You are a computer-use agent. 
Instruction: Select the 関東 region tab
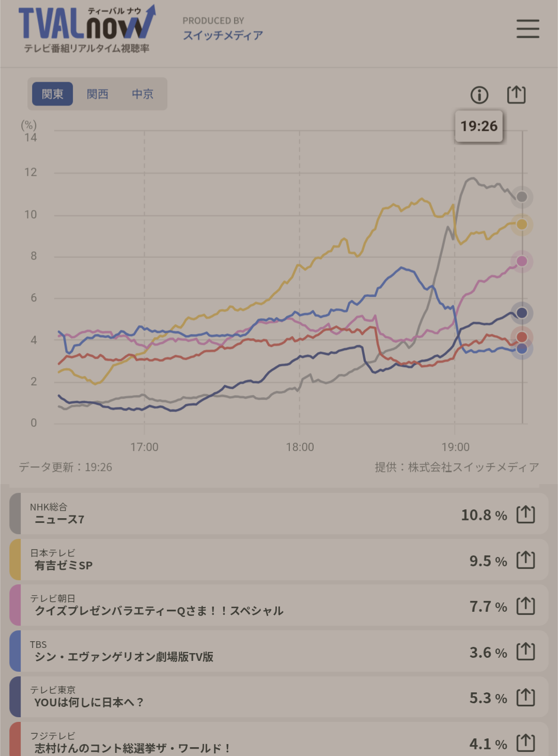[x=53, y=94]
